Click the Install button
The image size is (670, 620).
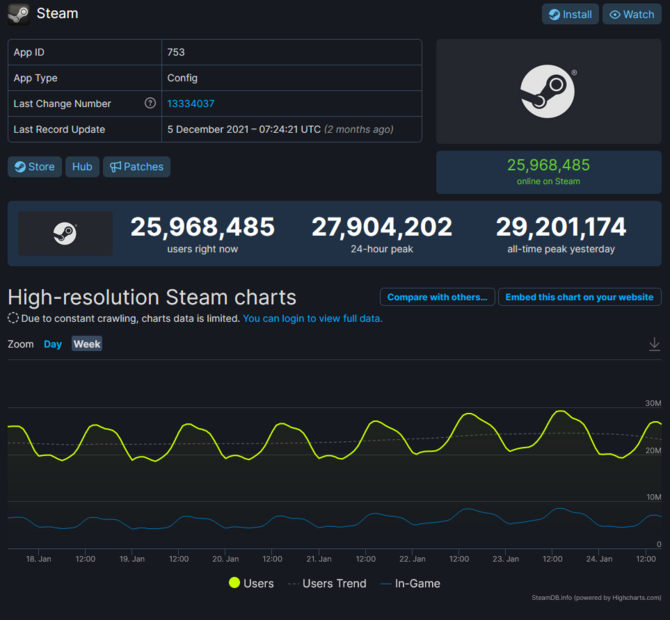(x=570, y=14)
